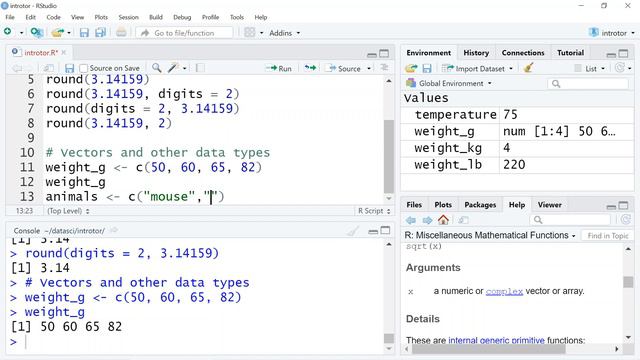Click the Print icon in the main toolbar
The width and height of the screenshot is (640, 360).
point(121,32)
